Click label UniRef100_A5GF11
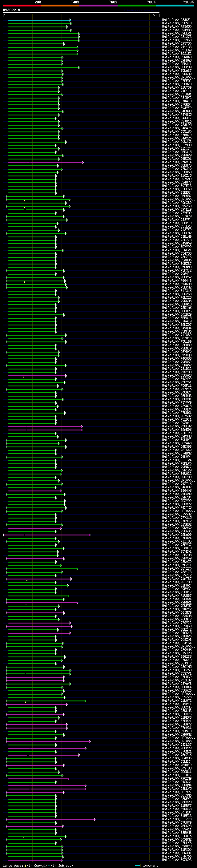 click(177, 386)
